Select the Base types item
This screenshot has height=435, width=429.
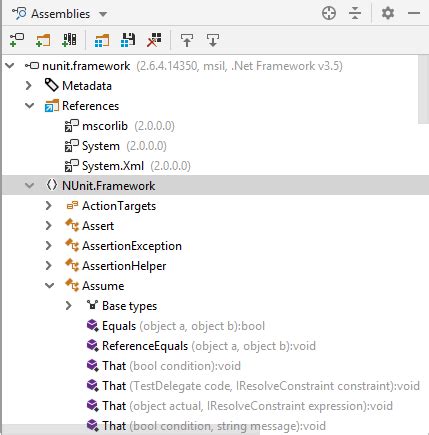tap(129, 306)
